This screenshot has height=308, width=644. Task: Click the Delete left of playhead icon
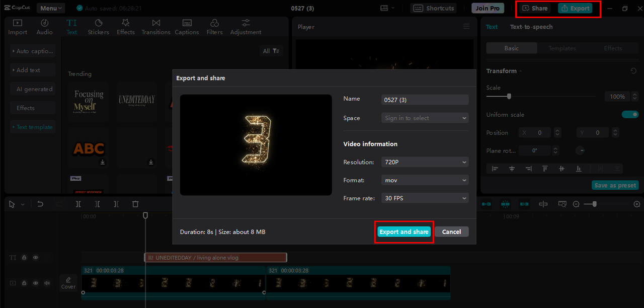[97, 204]
